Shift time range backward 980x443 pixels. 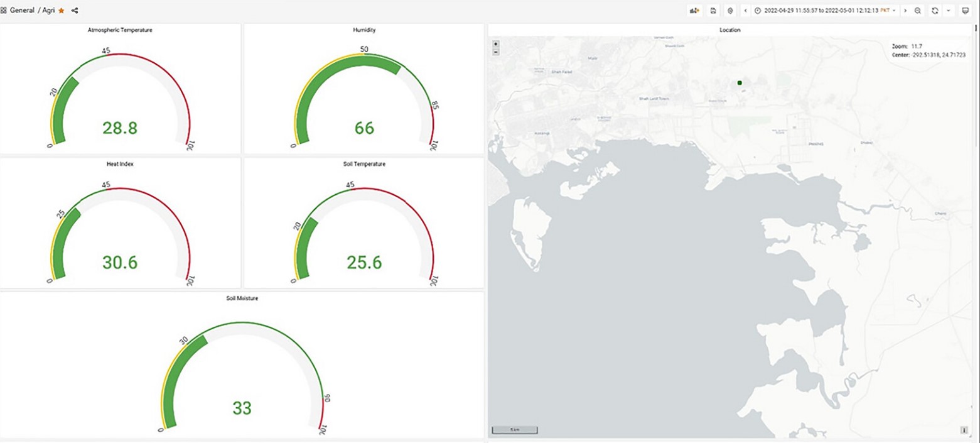click(745, 11)
